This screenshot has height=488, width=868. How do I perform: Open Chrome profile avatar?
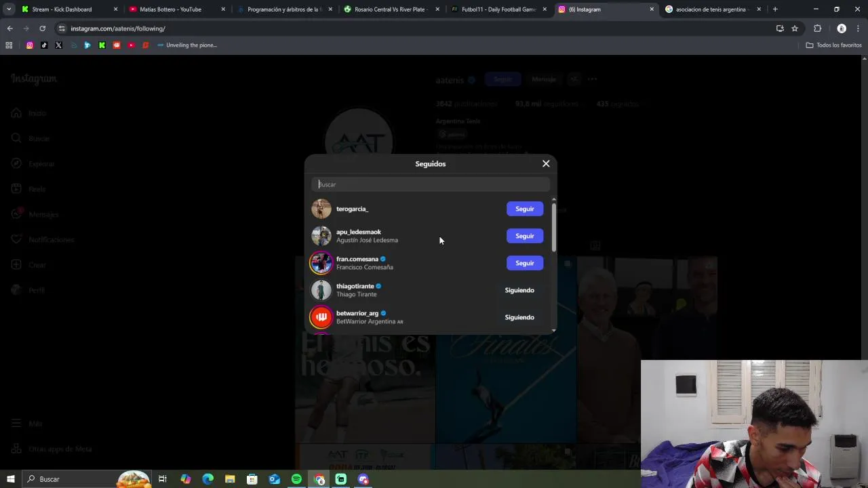coord(842,28)
